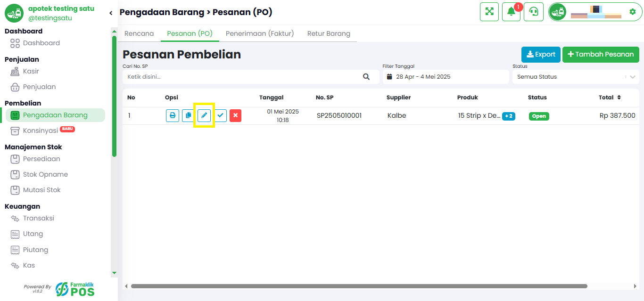
Task: Open support headset icon
Action: coord(534,12)
